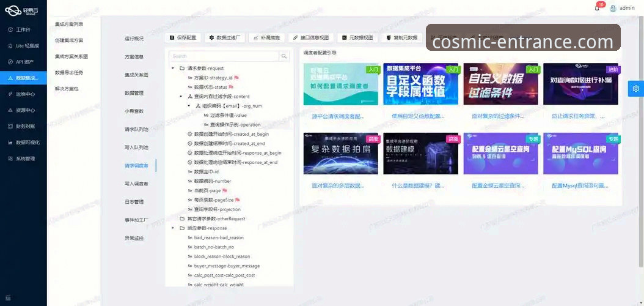Click the 元数据视图 toolbar button
Image resolution: width=644 pixels, height=306 pixels.
(x=357, y=37)
